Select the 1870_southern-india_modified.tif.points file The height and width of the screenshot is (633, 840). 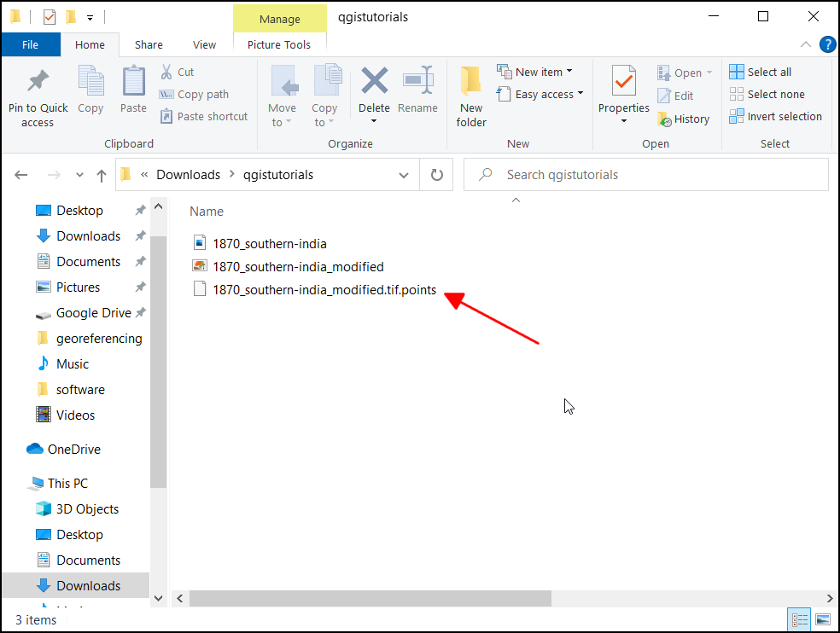click(x=324, y=290)
